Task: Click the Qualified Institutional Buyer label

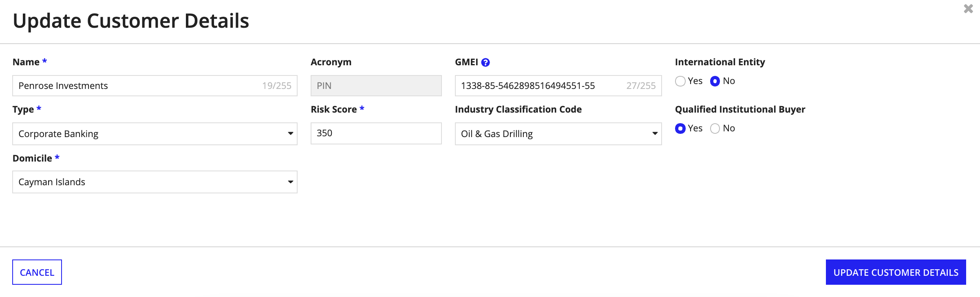Action: 740,109
